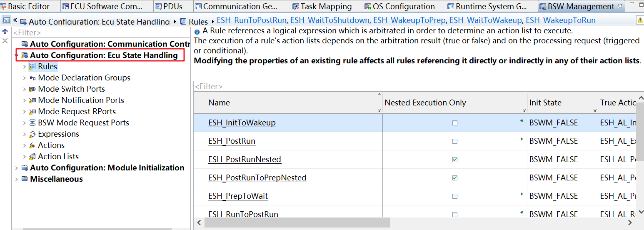Expand the Mode Notification Ports node
This screenshot has height=230, width=644.
pyautogui.click(x=25, y=100)
